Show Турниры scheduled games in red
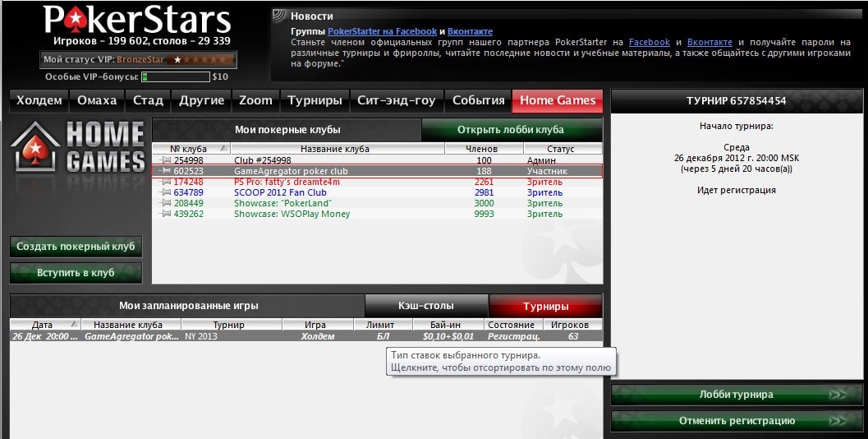Viewport: 868px width, 439px height. pyautogui.click(x=546, y=306)
